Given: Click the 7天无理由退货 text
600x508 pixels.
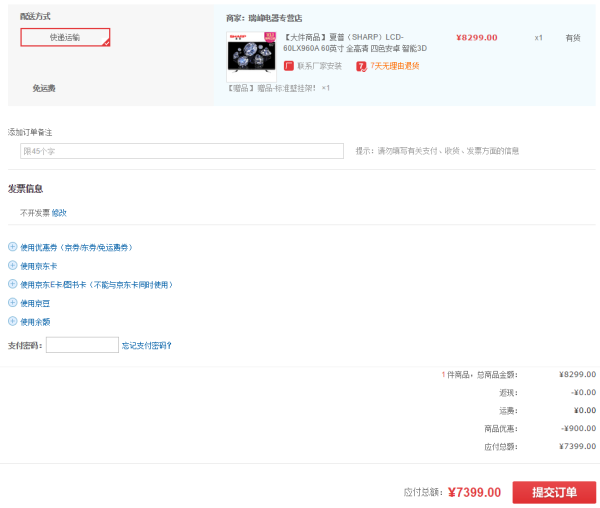Looking at the screenshot, I should point(395,66).
